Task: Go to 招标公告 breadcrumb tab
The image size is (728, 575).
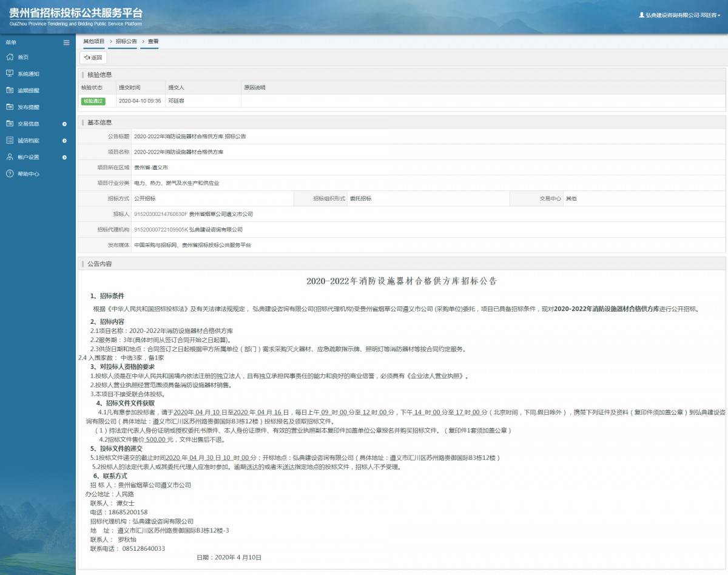Action: pos(126,41)
